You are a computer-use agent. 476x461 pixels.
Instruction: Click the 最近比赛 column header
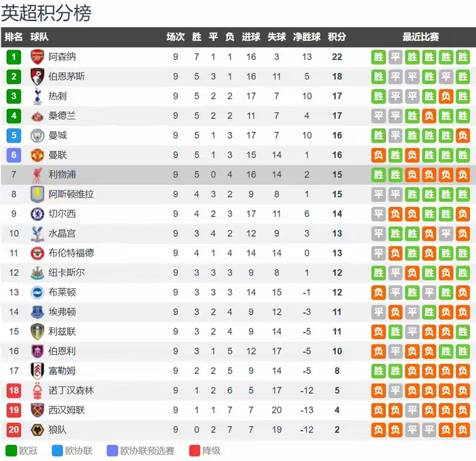pos(420,37)
